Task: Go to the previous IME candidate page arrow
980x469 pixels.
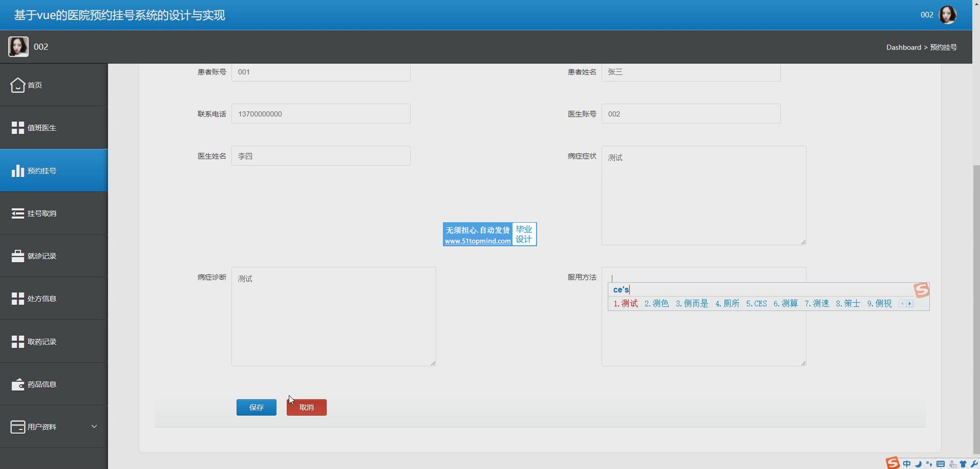Action: point(902,304)
